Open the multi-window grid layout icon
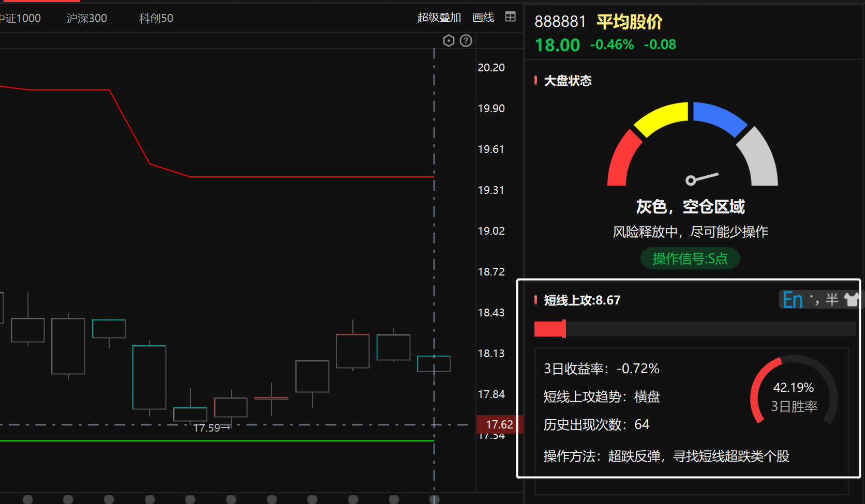 [x=510, y=17]
